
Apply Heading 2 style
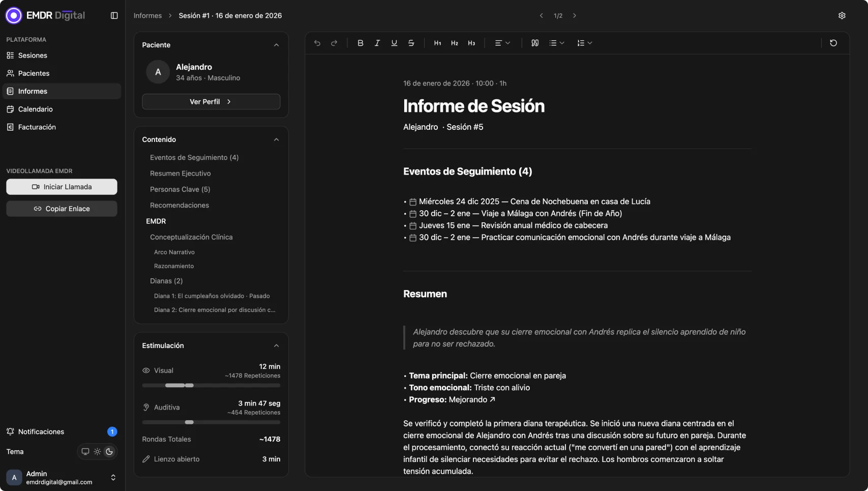454,43
